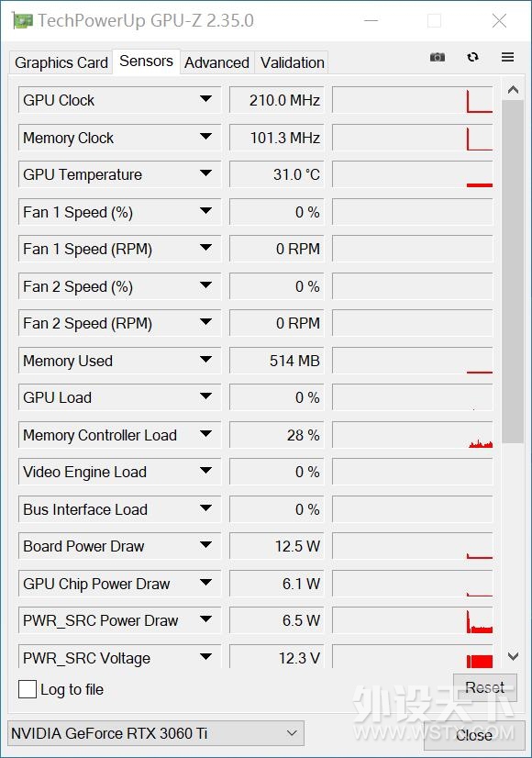The width and height of the screenshot is (532, 758).
Task: Click the scroll down arrow
Action: pyautogui.click(x=513, y=656)
